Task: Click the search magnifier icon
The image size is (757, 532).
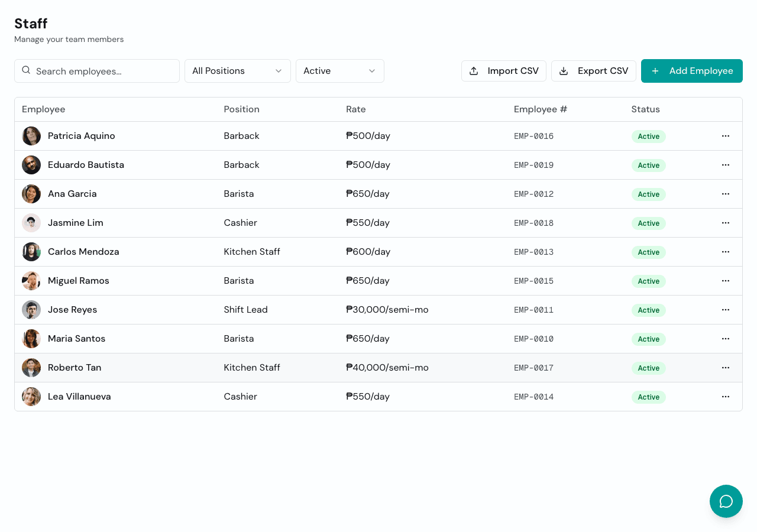Action: (x=26, y=70)
